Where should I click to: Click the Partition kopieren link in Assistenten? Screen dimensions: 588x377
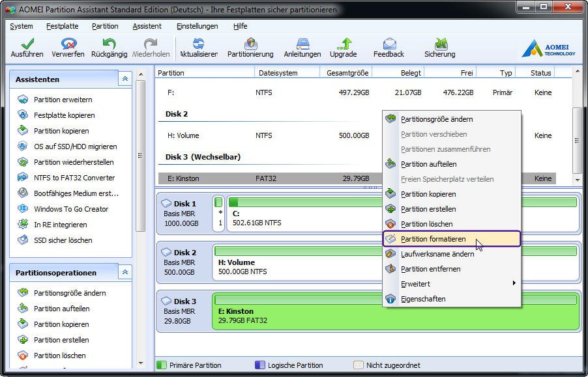pyautogui.click(x=61, y=131)
